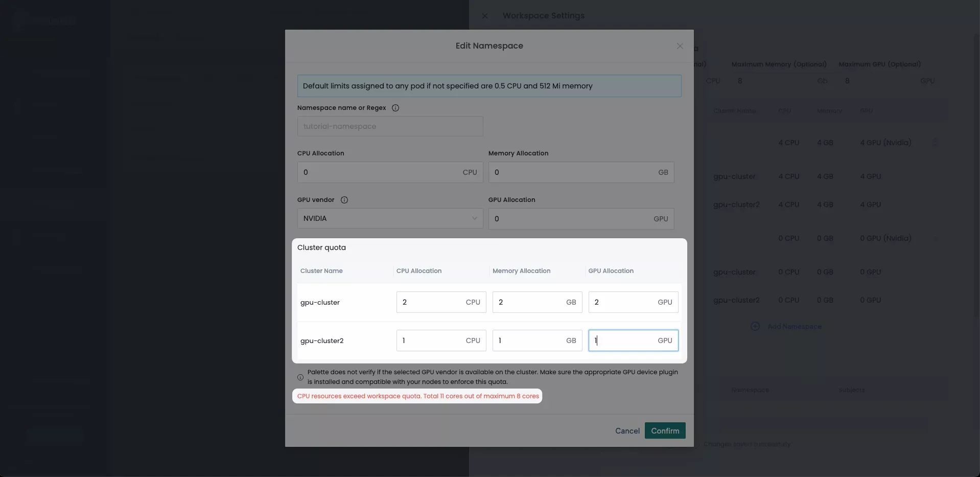Close the Workspace Settings panel
The height and width of the screenshot is (477, 980).
coord(485,16)
